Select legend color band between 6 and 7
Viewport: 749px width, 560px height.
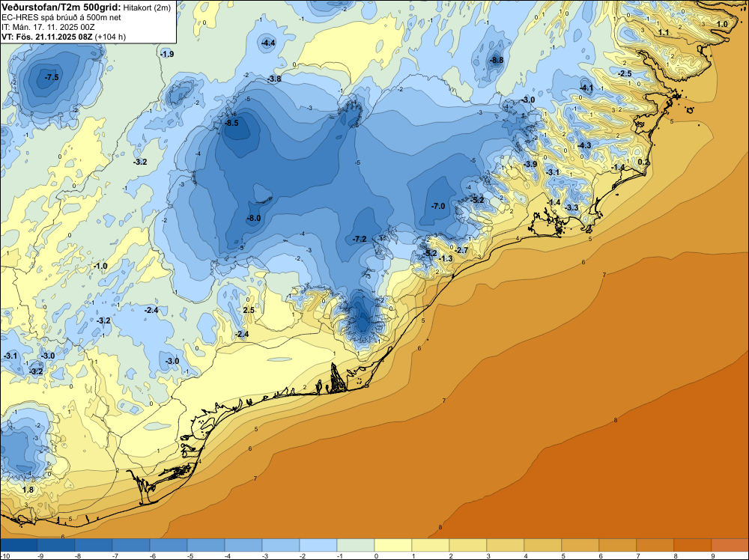coord(618,545)
